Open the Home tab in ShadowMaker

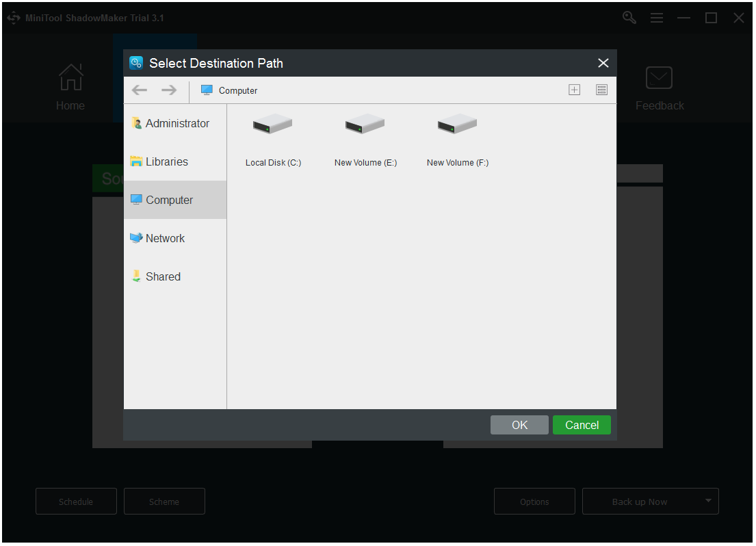click(x=70, y=88)
